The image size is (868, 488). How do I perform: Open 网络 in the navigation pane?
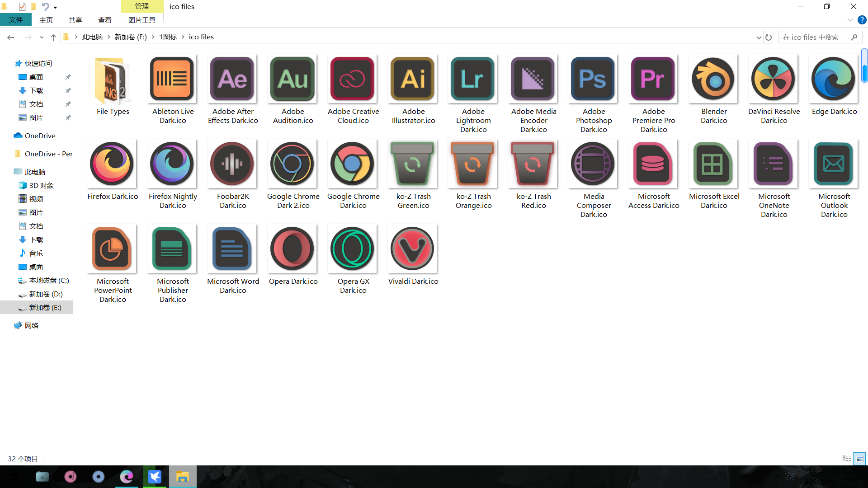coord(31,325)
